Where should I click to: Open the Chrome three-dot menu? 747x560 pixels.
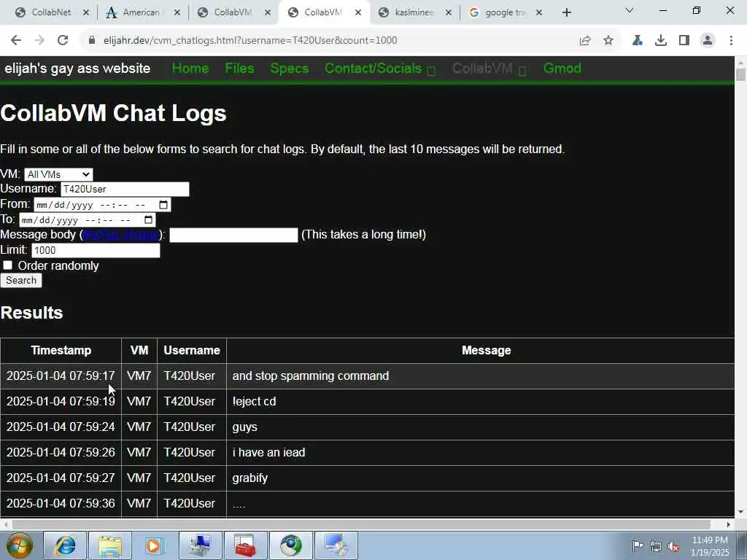tap(731, 41)
